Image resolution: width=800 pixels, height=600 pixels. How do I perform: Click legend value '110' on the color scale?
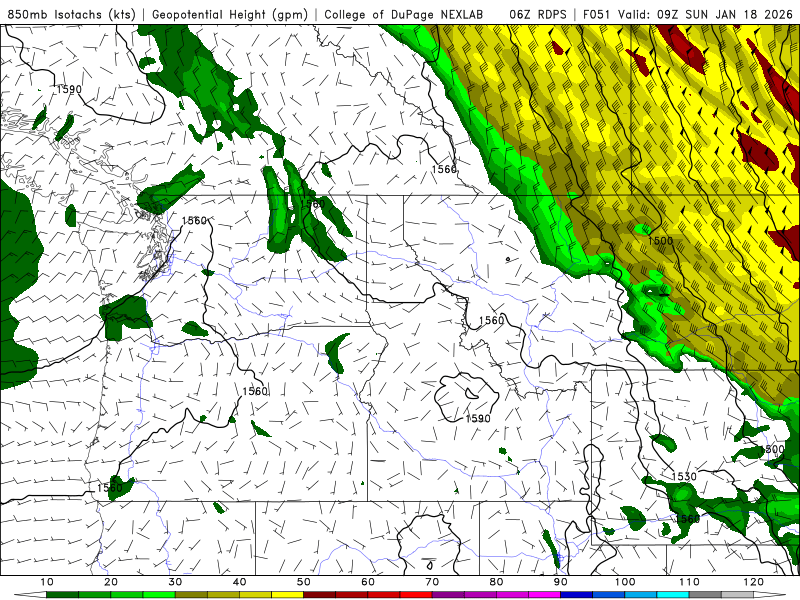click(689, 582)
